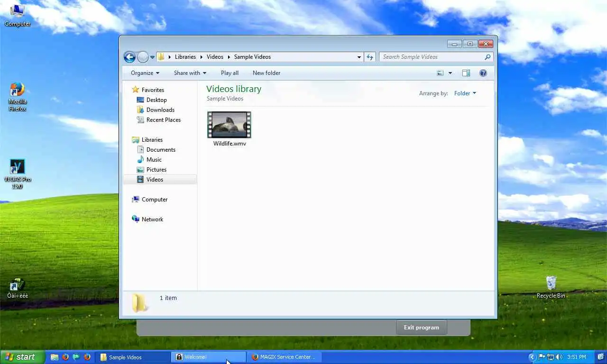Open Explorer help with question mark icon

(483, 73)
